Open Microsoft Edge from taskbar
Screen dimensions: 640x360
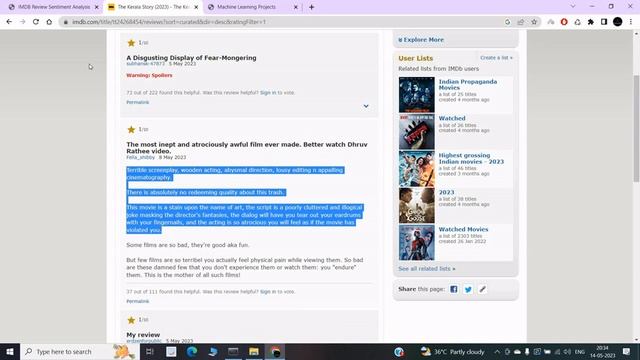click(192, 351)
